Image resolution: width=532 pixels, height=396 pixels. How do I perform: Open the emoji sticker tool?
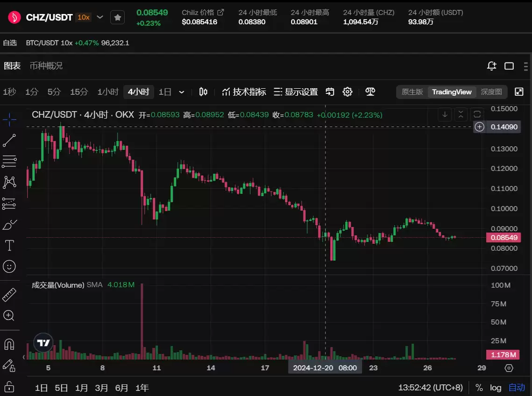tap(9, 267)
